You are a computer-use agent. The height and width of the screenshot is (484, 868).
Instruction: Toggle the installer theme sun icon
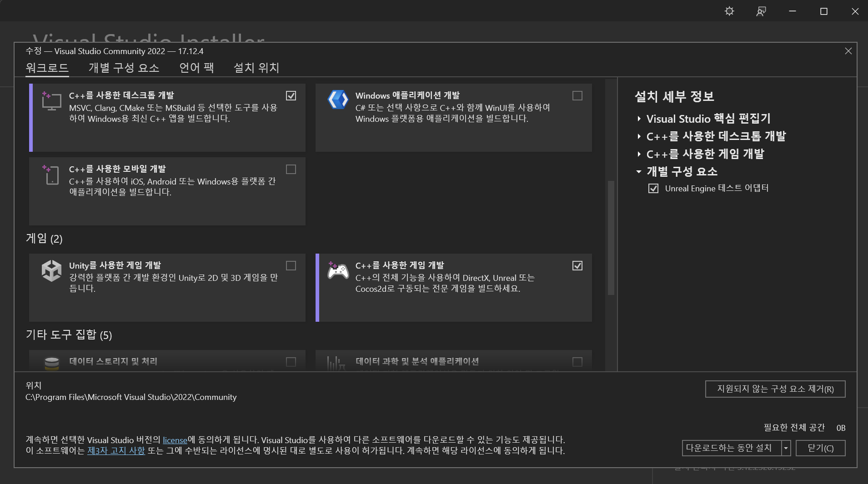coord(729,11)
